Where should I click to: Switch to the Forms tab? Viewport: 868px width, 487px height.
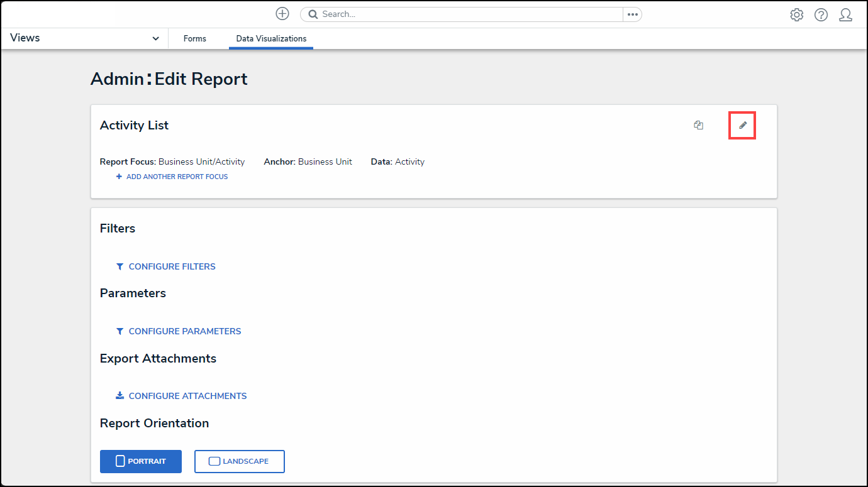coord(195,39)
